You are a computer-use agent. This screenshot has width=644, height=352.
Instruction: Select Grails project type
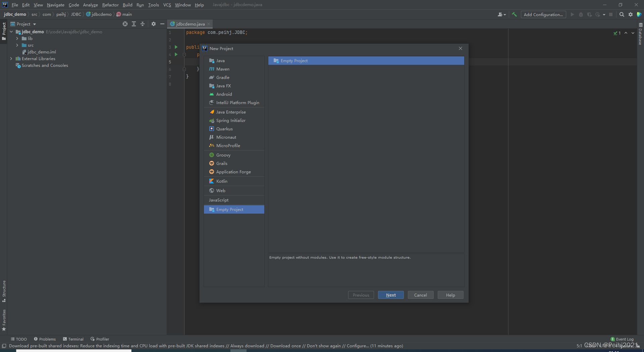234,163
